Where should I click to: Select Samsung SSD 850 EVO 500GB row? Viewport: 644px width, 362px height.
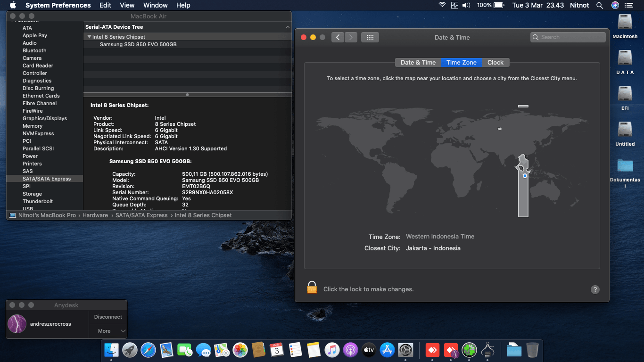pyautogui.click(x=187, y=44)
